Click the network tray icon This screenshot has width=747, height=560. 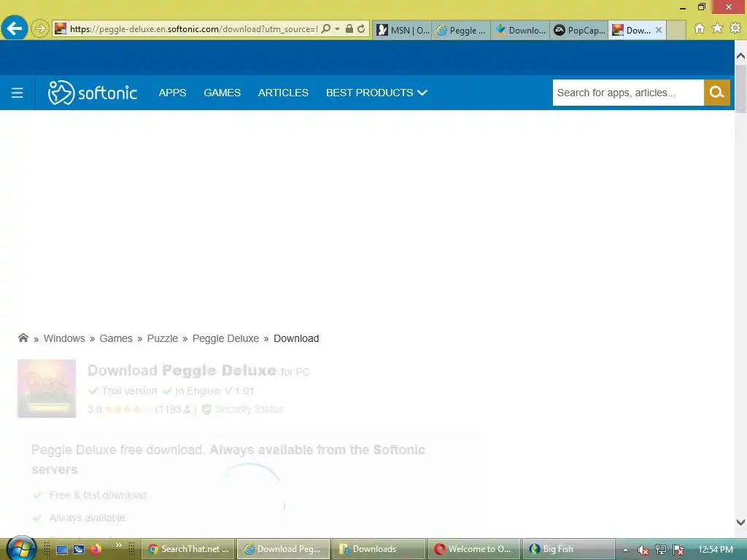pyautogui.click(x=661, y=550)
